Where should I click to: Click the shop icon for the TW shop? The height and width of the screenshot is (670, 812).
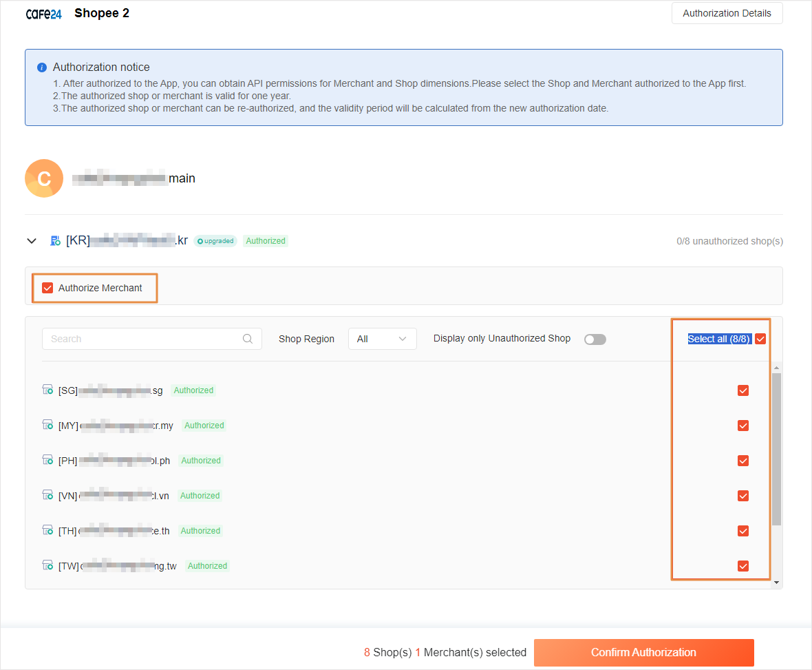47,565
